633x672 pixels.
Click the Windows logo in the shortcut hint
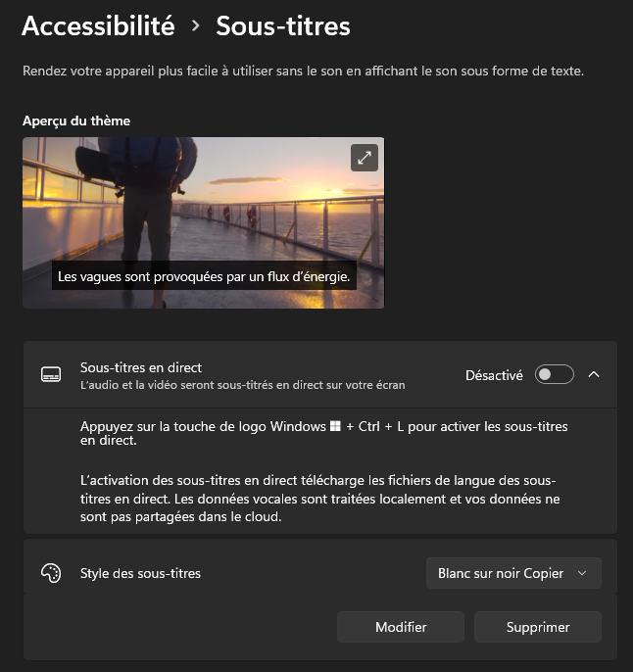pyautogui.click(x=336, y=427)
